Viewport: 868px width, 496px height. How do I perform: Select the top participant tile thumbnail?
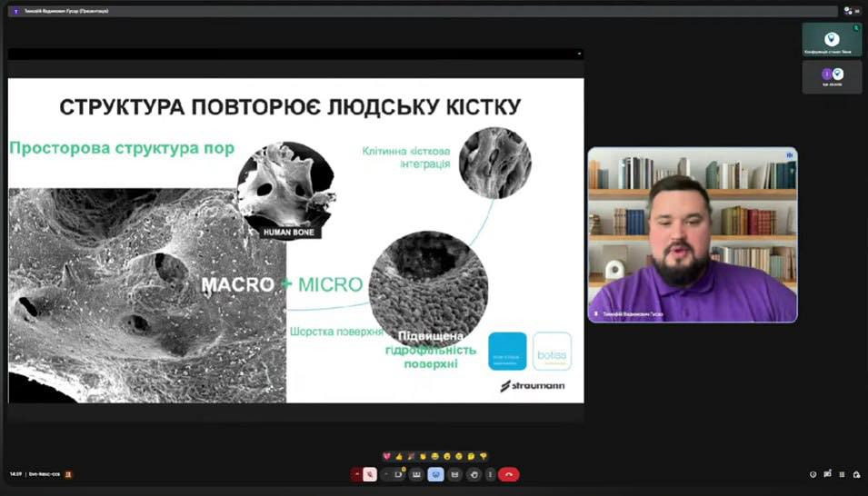pos(832,40)
